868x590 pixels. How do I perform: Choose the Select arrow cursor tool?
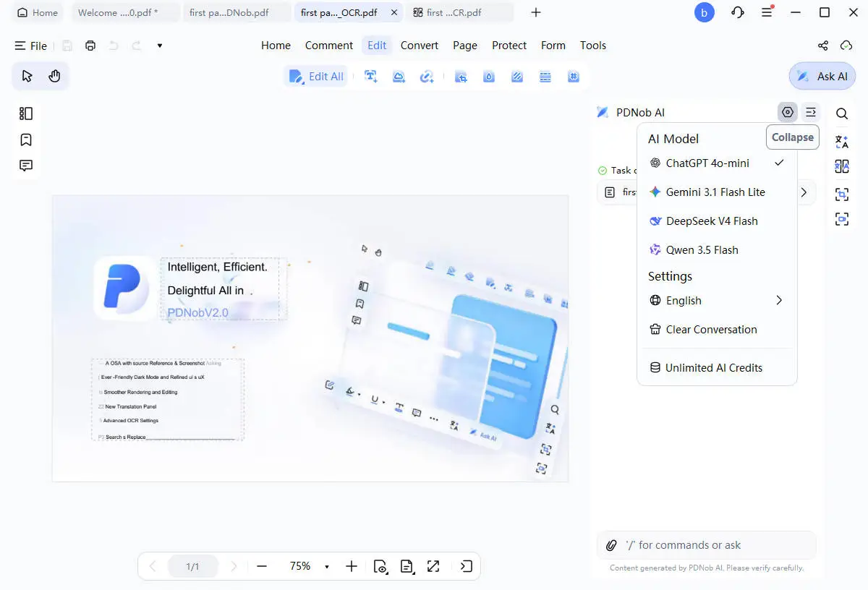(x=27, y=76)
